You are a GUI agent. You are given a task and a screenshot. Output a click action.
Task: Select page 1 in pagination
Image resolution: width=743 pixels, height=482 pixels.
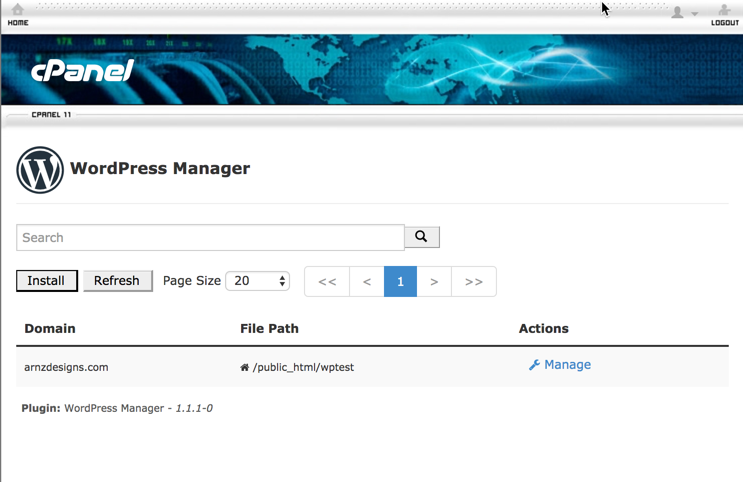[400, 282]
